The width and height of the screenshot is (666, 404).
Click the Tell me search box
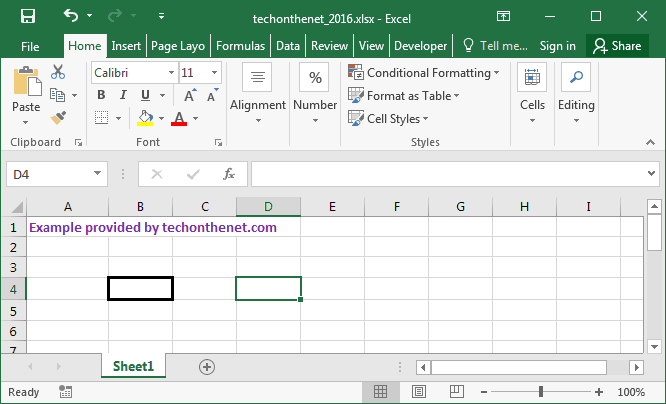pos(495,45)
